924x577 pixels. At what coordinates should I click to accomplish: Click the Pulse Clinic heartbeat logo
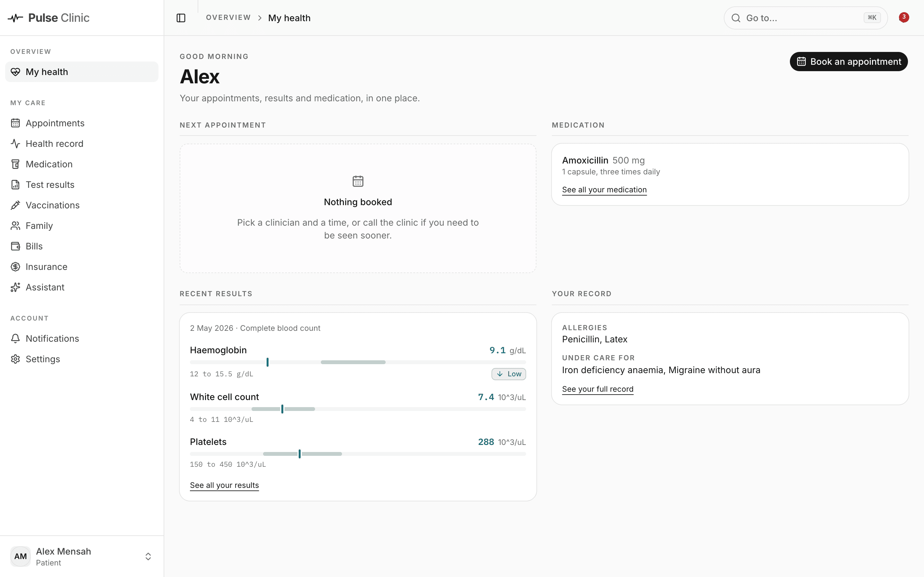(15, 18)
